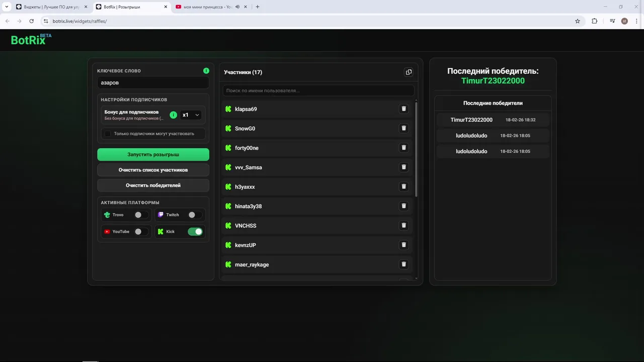Image resolution: width=644 pixels, height=362 pixels.
Task: Remove SnowG0 using its trash icon
Action: point(404,128)
